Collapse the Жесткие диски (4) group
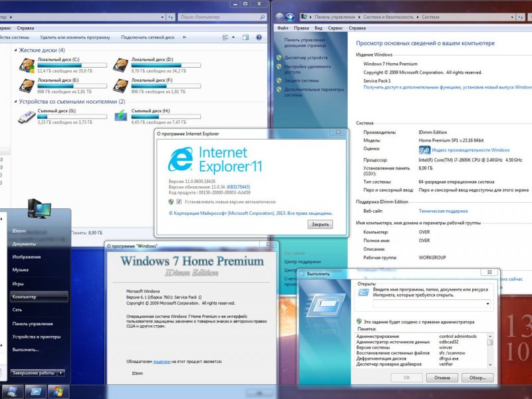Screen dimensions: 532x399 coord(15,51)
